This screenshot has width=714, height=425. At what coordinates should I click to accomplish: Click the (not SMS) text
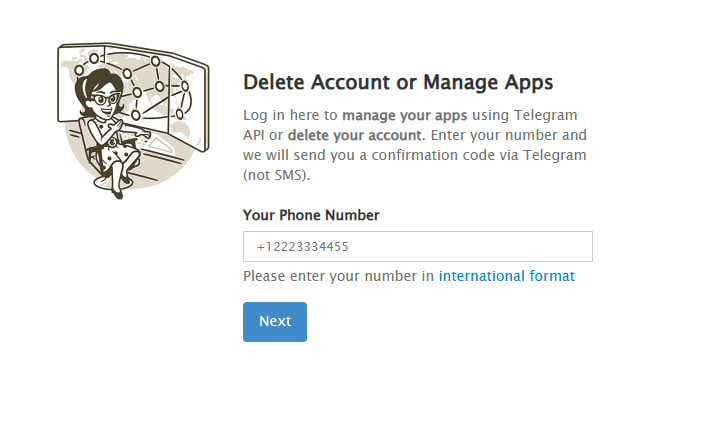point(276,175)
